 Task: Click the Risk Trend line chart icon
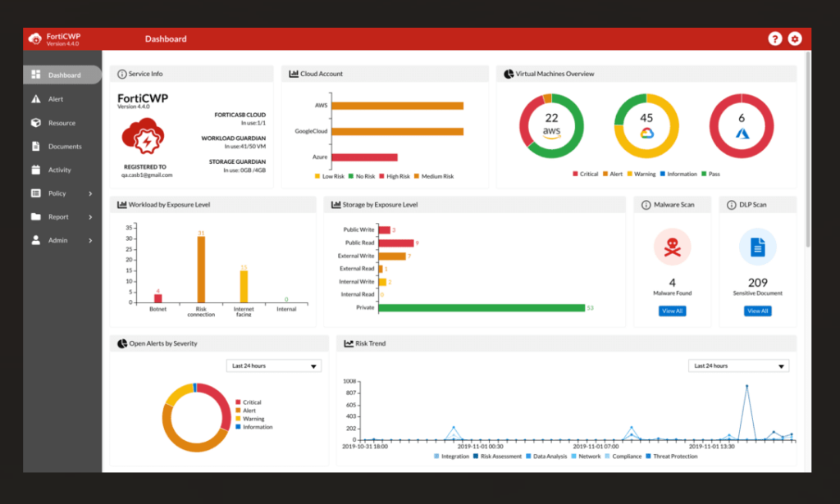[348, 343]
